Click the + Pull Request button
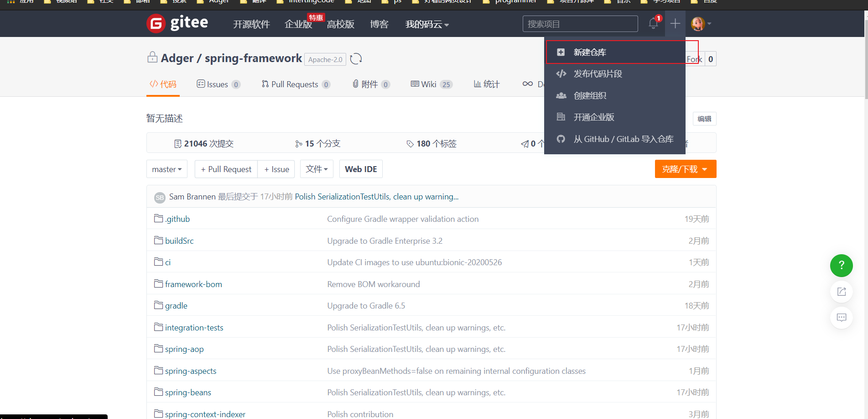868x419 pixels. [226, 169]
